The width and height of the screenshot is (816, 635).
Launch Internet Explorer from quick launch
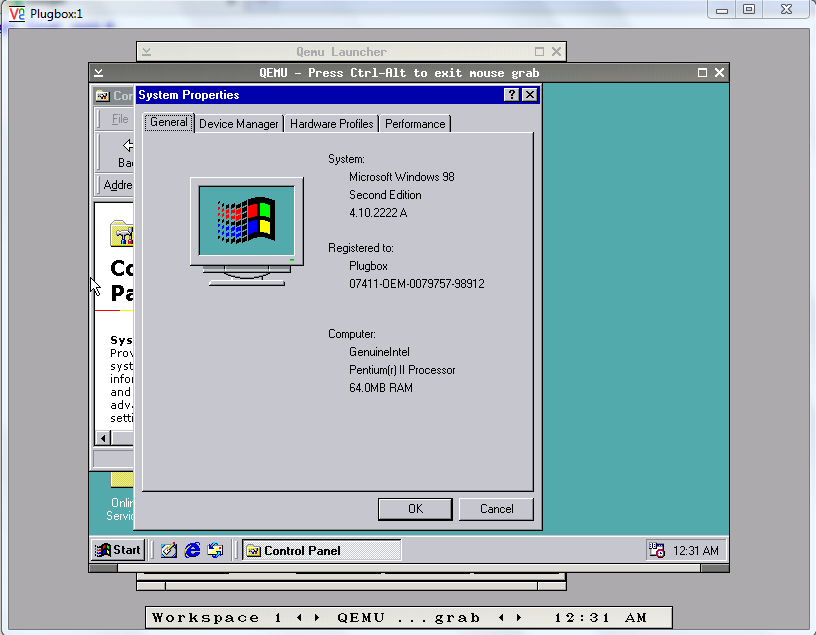pos(193,550)
